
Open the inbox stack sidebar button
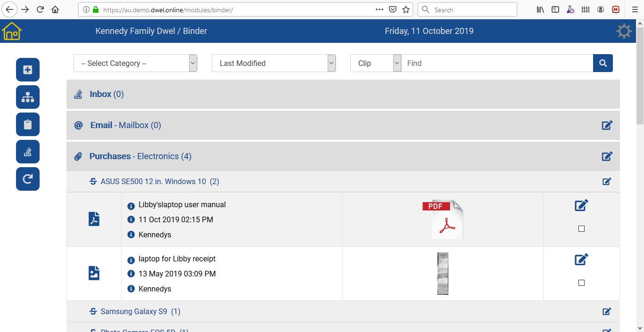click(x=28, y=152)
